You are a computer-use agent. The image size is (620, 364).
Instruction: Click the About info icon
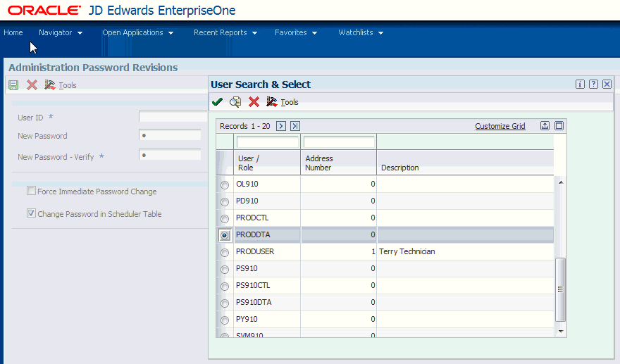(x=580, y=84)
